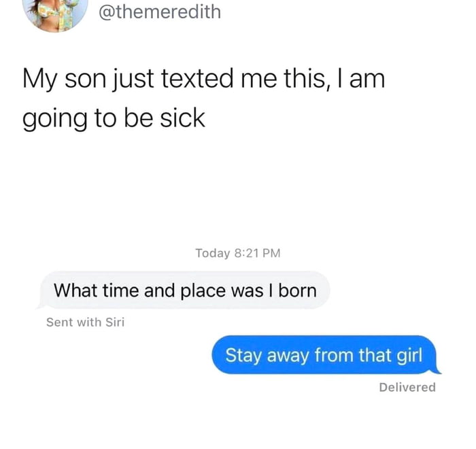Tap the word 'sick' in the tweet
The width and height of the screenshot is (476, 449).
click(182, 118)
